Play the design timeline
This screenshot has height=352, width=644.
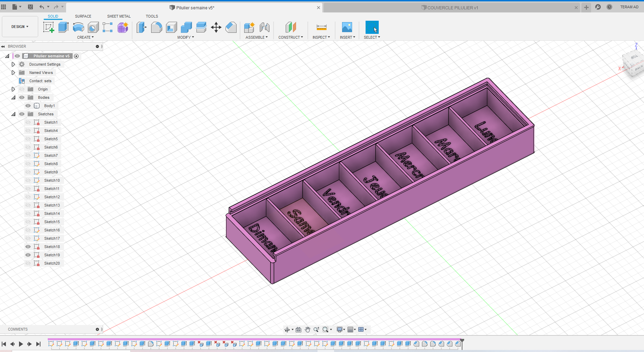click(21, 344)
